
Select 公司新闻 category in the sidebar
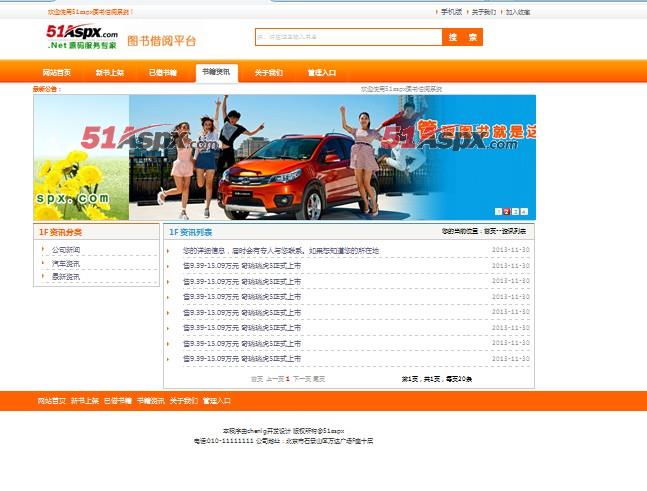tap(66, 250)
